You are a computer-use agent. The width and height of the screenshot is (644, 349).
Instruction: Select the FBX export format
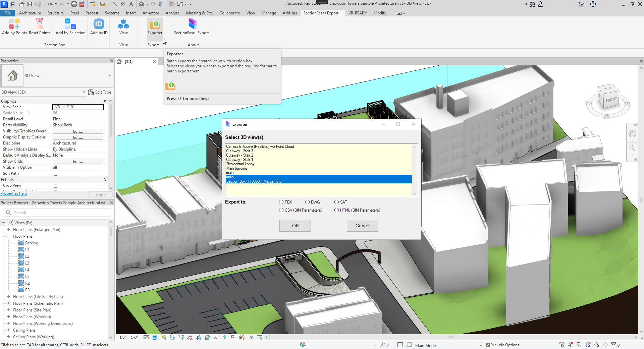[281, 202]
